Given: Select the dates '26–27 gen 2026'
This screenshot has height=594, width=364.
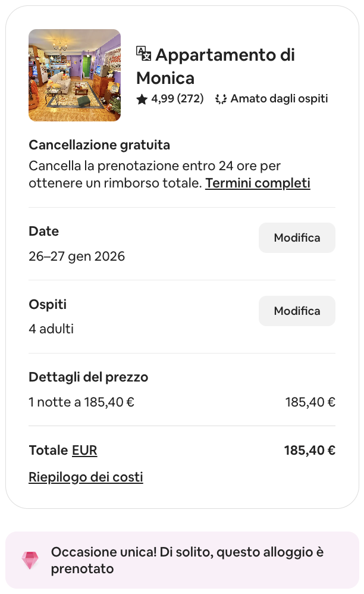Looking at the screenshot, I should (x=77, y=256).
